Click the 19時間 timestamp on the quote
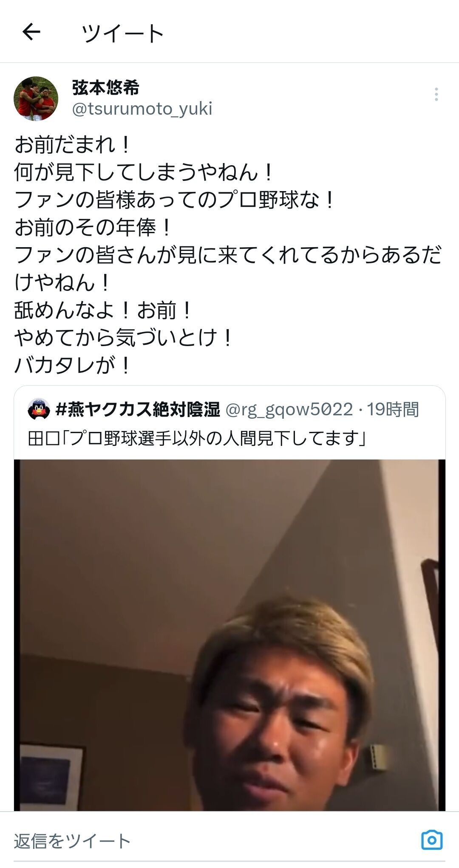Viewport: 459px width, 868px height. click(393, 409)
